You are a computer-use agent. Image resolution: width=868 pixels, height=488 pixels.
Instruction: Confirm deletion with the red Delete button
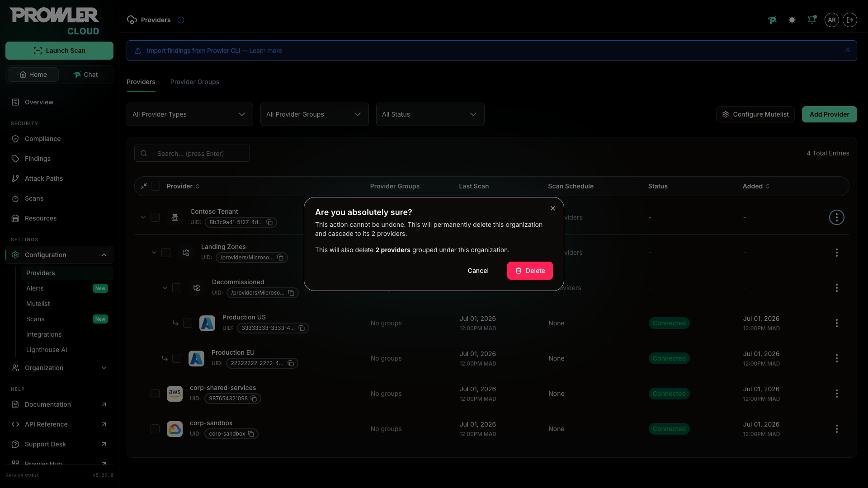pyautogui.click(x=530, y=271)
